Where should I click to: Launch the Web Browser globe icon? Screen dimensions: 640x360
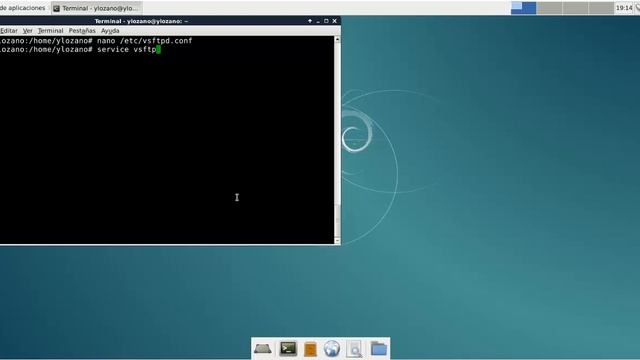pyautogui.click(x=332, y=349)
